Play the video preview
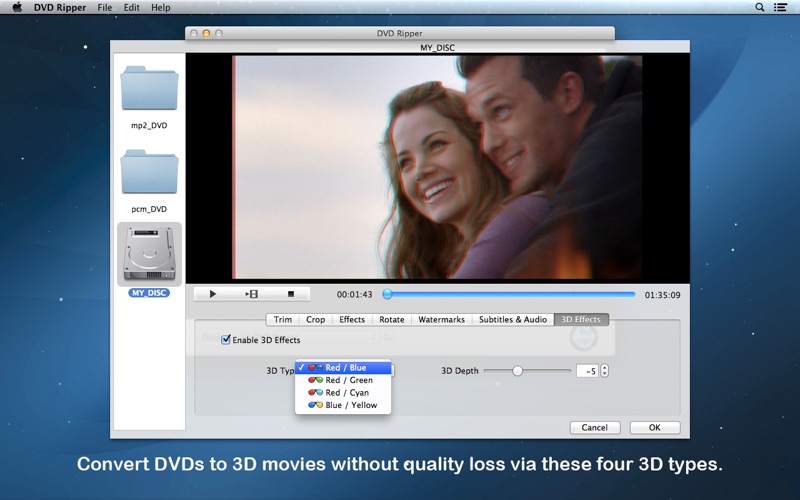Viewport: 800px width, 500px height. coord(213,294)
